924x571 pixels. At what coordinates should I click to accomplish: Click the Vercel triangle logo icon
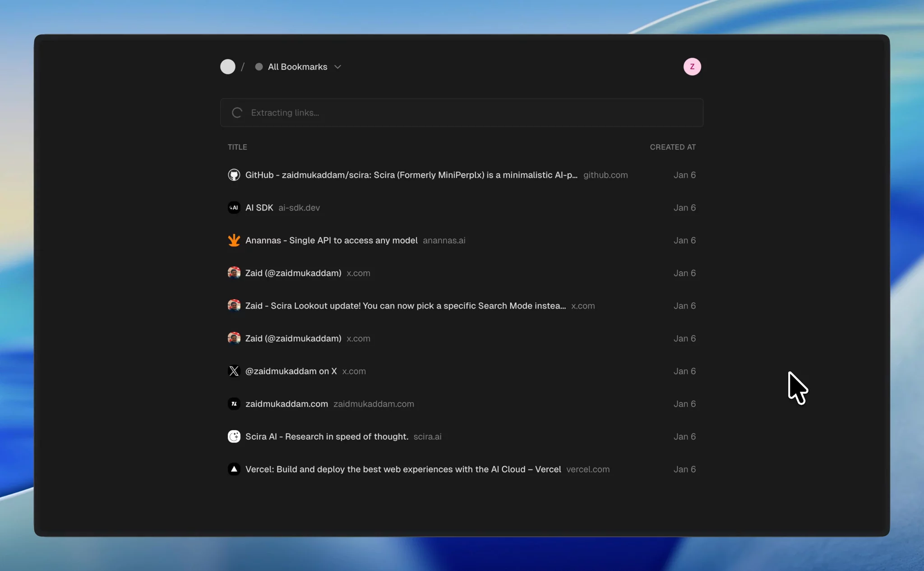pos(234,469)
